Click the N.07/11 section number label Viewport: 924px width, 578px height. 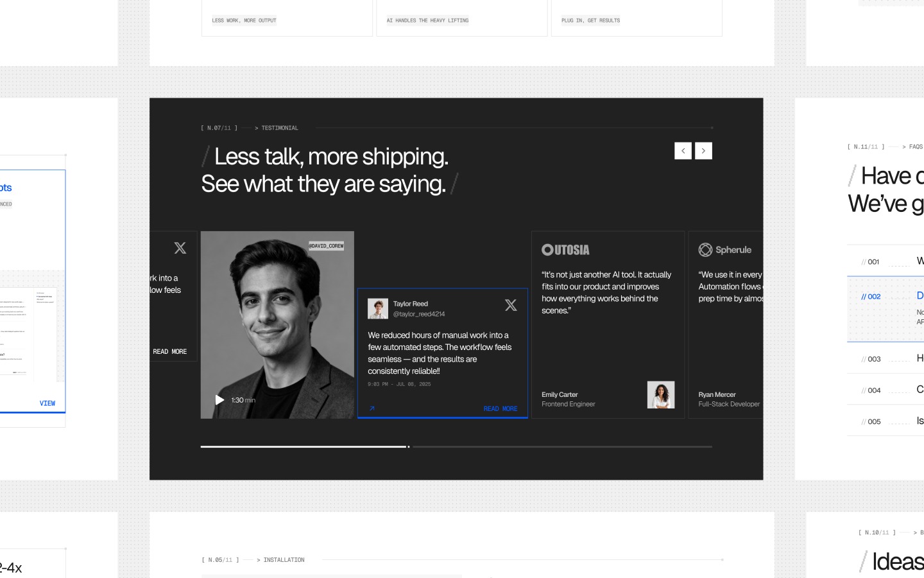(219, 128)
